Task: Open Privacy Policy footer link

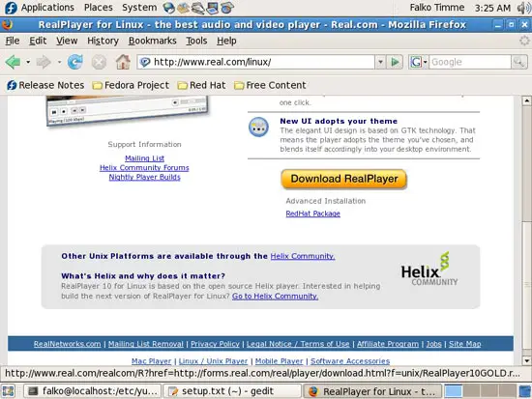Action: coord(215,344)
